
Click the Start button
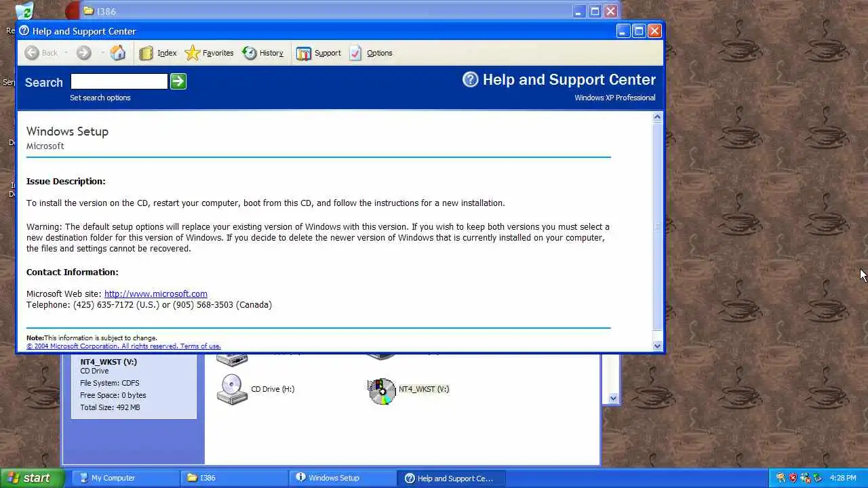pos(31,478)
